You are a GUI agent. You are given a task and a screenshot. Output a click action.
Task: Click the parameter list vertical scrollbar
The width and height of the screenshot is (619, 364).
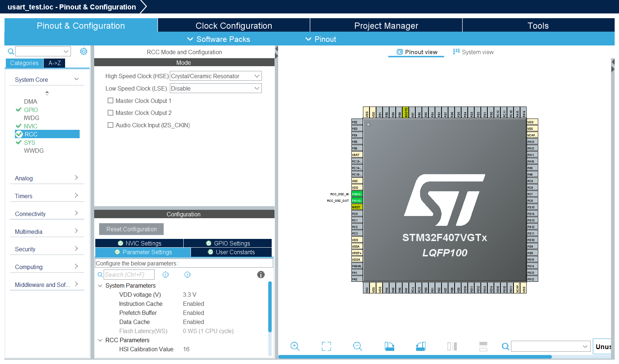270,307
